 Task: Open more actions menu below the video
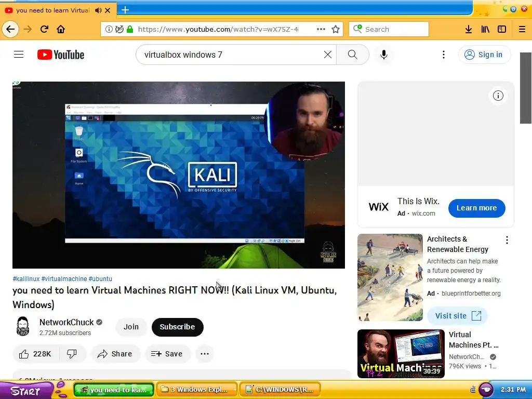205,354
